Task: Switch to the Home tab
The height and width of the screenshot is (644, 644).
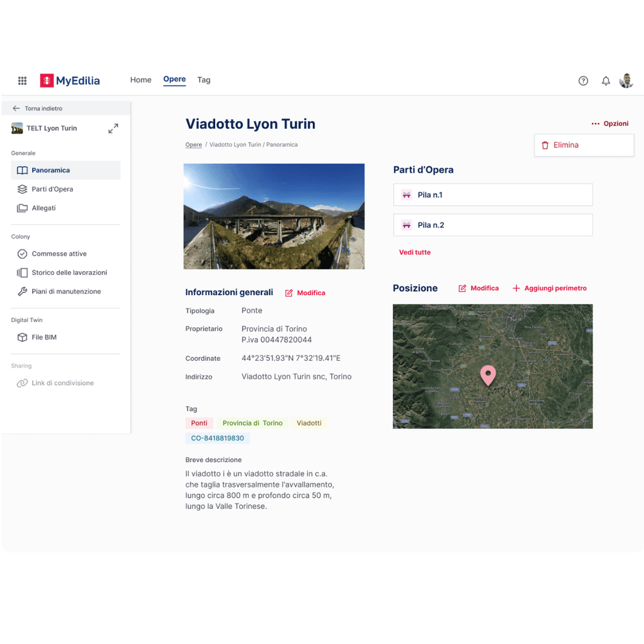Action: click(x=140, y=80)
